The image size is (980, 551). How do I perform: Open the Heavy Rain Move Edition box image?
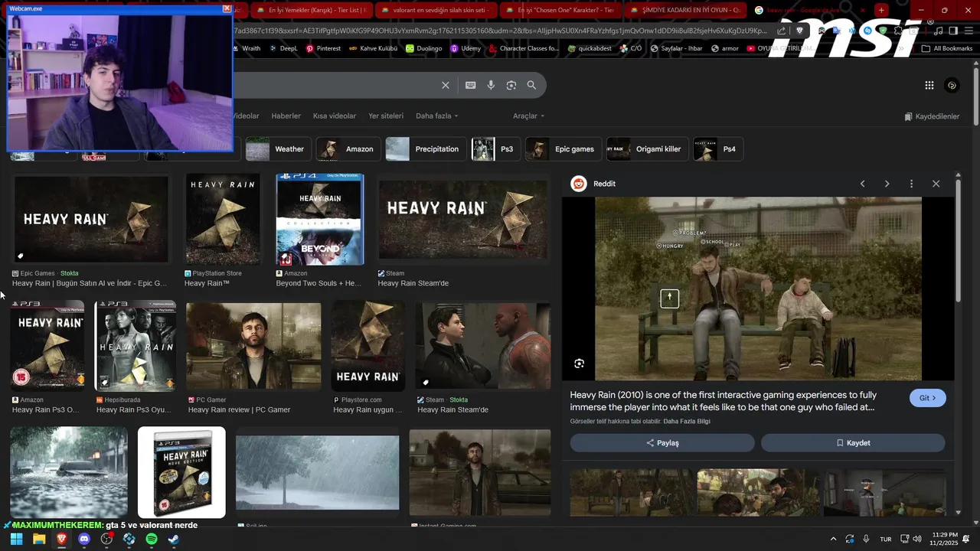181,472
